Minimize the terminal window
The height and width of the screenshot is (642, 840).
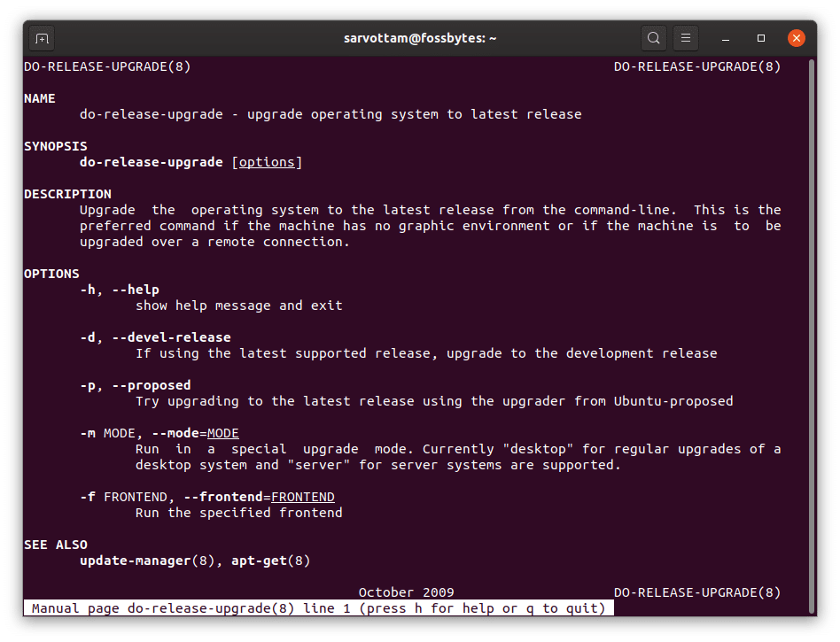pyautogui.click(x=723, y=38)
